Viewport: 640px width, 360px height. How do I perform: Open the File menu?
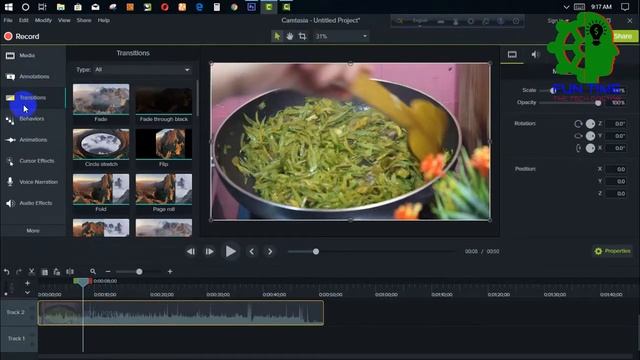[8, 20]
